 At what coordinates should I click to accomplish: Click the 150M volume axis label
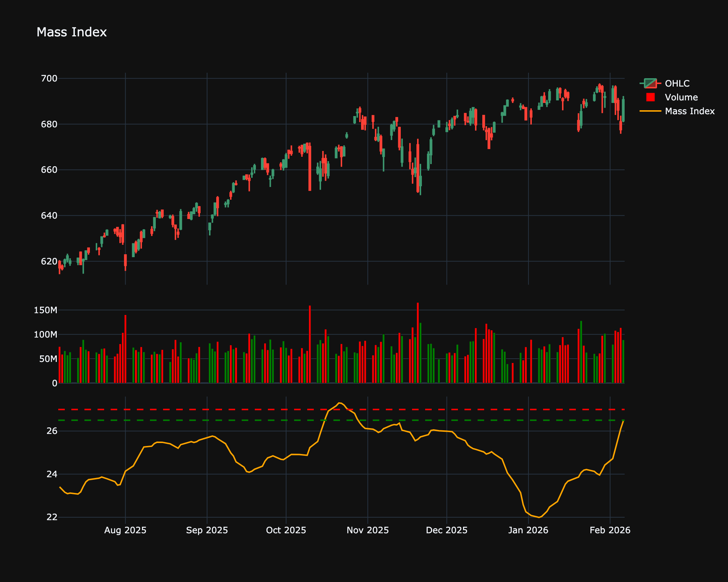[45, 310]
